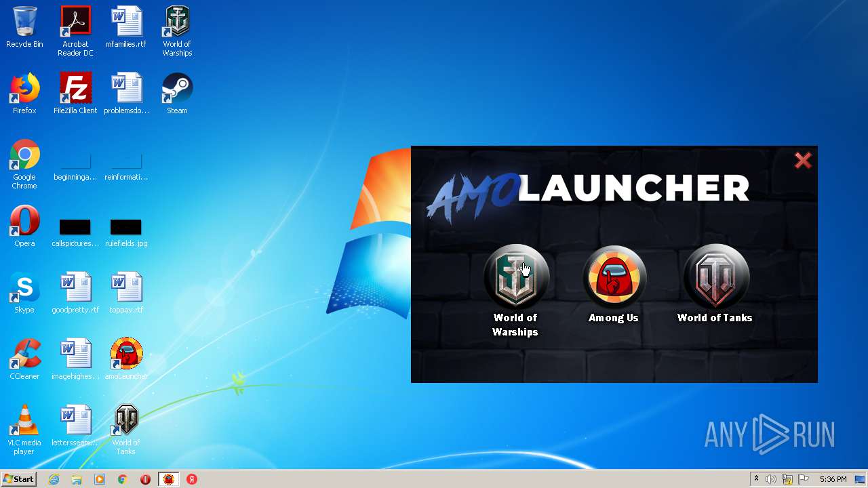This screenshot has width=868, height=488.
Task: Select the Google Chrome desktop shortcut
Action: (x=24, y=164)
